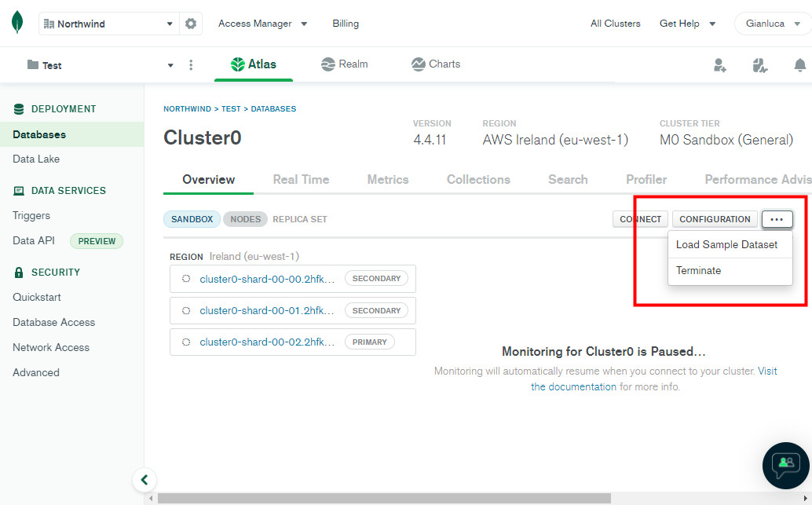This screenshot has width=812, height=505.
Task: Select the Overview tab
Action: pos(208,180)
